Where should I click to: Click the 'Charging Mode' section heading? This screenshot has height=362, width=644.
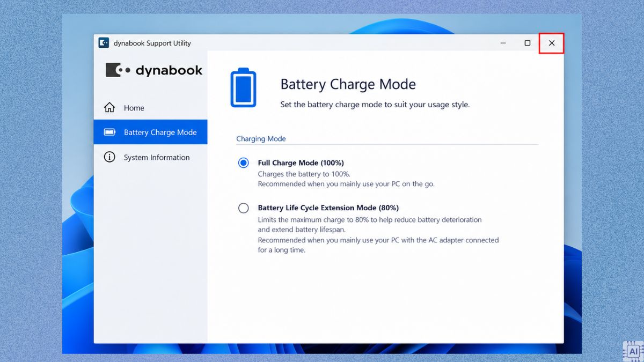pyautogui.click(x=261, y=138)
